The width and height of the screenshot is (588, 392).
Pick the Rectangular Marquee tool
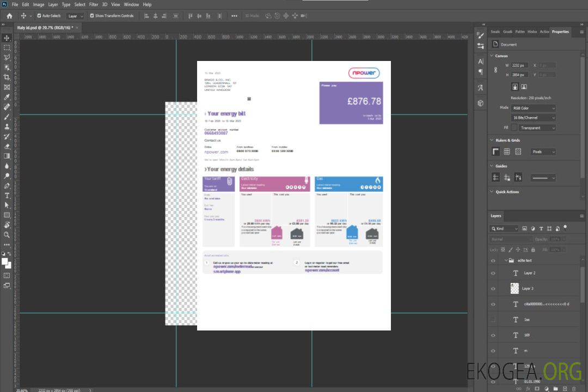tap(7, 47)
